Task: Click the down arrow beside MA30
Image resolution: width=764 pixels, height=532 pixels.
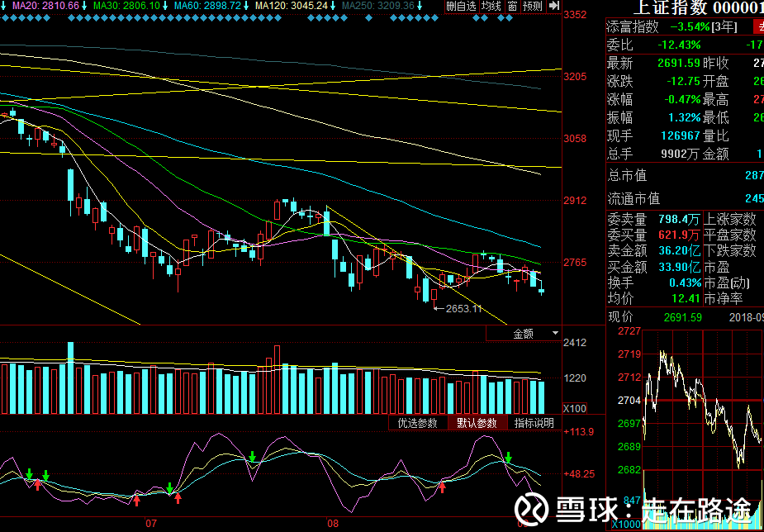Action: [x=165, y=6]
